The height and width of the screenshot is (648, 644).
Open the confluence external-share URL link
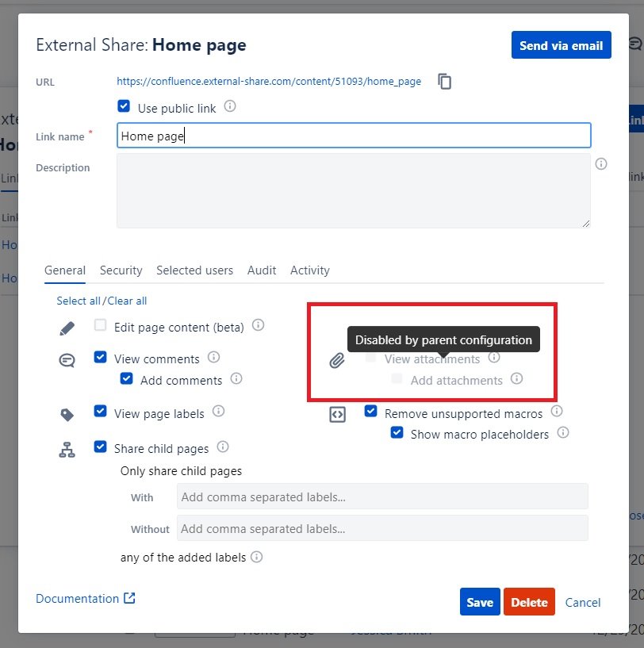pos(269,82)
